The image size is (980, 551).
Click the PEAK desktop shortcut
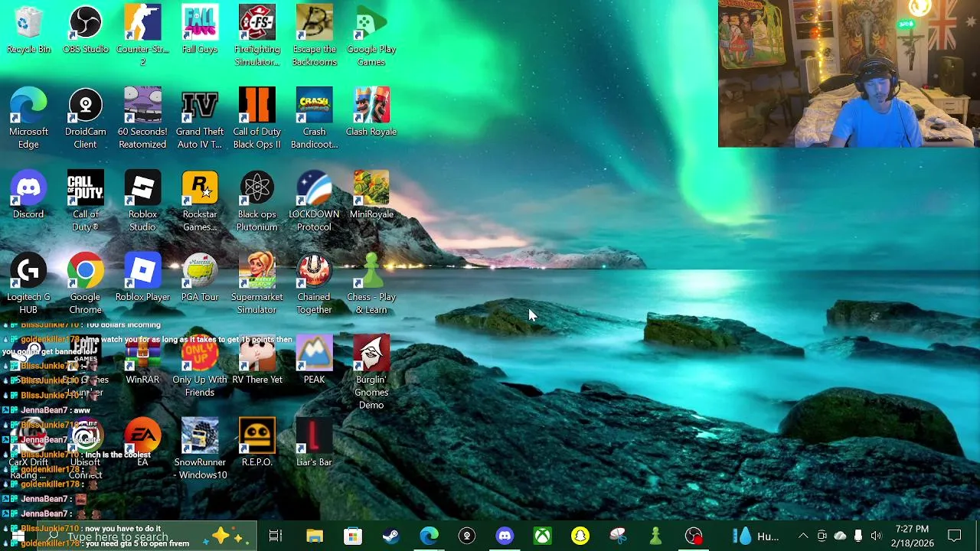[x=314, y=361]
